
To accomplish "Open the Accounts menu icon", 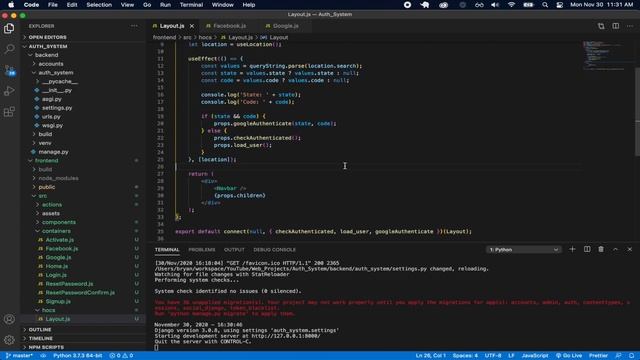I will [x=9, y=319].
